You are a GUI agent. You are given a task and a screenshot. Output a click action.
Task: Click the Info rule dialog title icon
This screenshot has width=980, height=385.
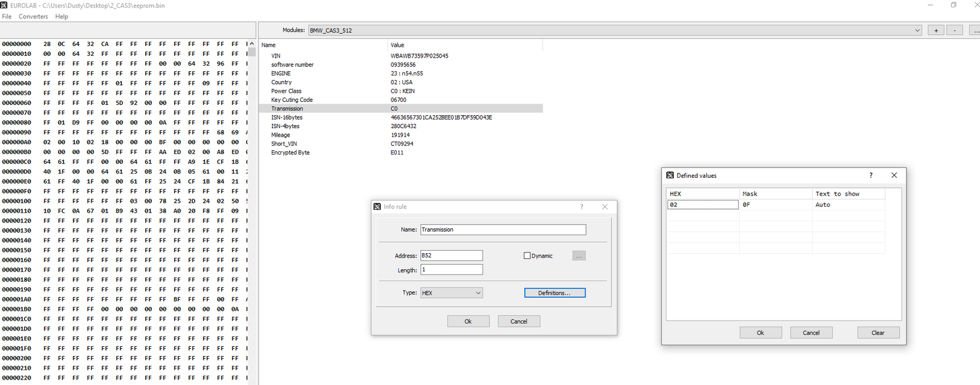click(x=377, y=207)
